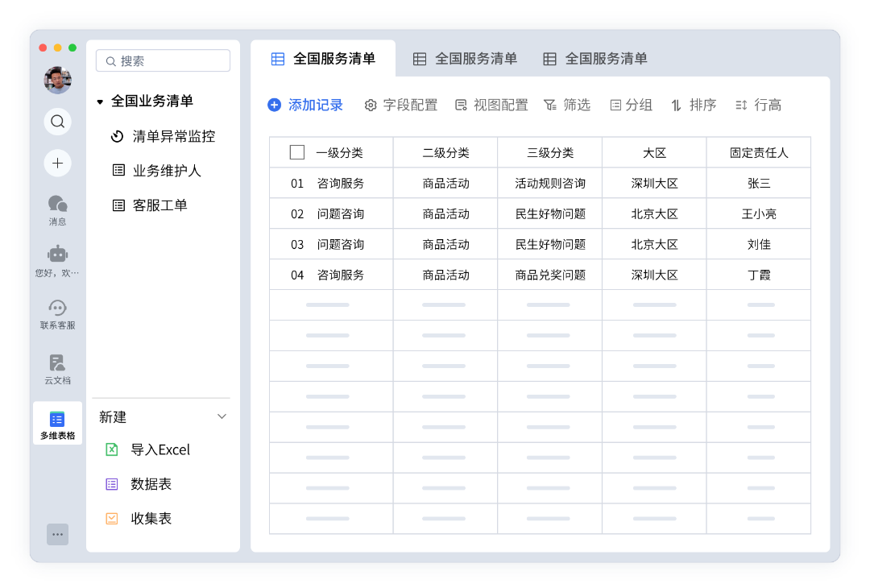The height and width of the screenshot is (588, 870).
Task: Click the 三级分类 column header
Action: pos(550,152)
